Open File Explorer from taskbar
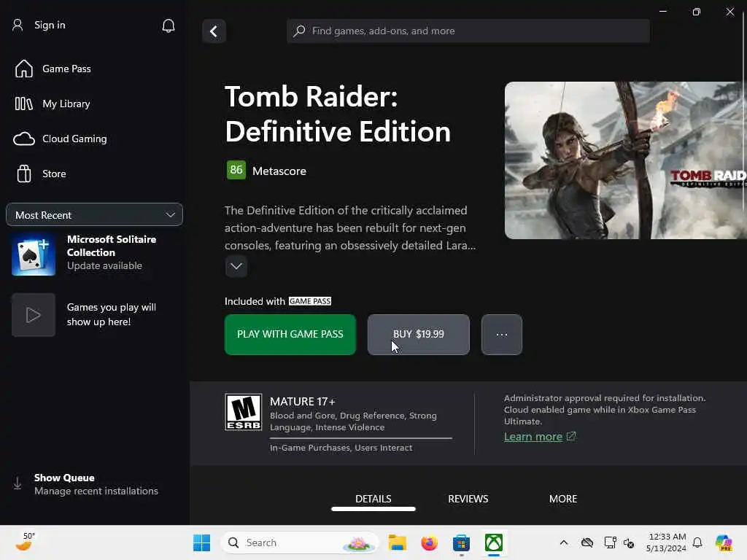Image resolution: width=747 pixels, height=560 pixels. pos(398,542)
